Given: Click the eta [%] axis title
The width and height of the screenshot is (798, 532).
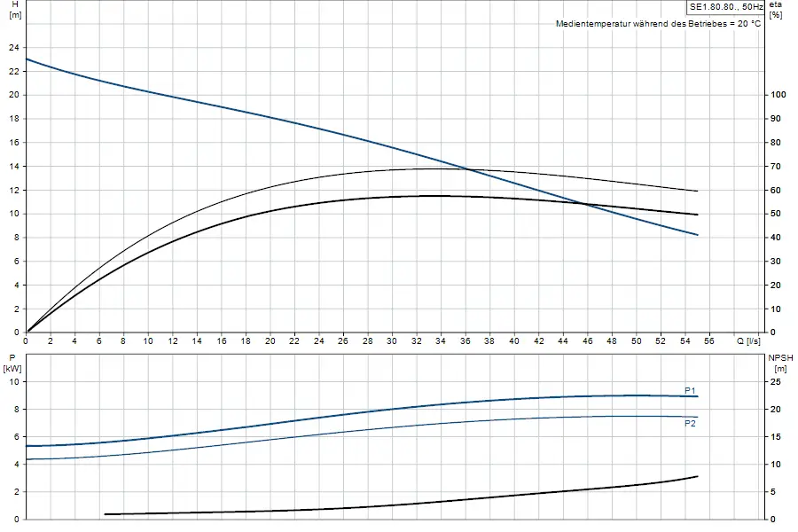Looking at the screenshot, I should [x=776, y=10].
